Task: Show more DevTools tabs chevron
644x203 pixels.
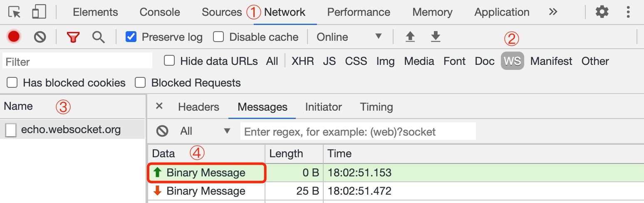Action: [553, 12]
